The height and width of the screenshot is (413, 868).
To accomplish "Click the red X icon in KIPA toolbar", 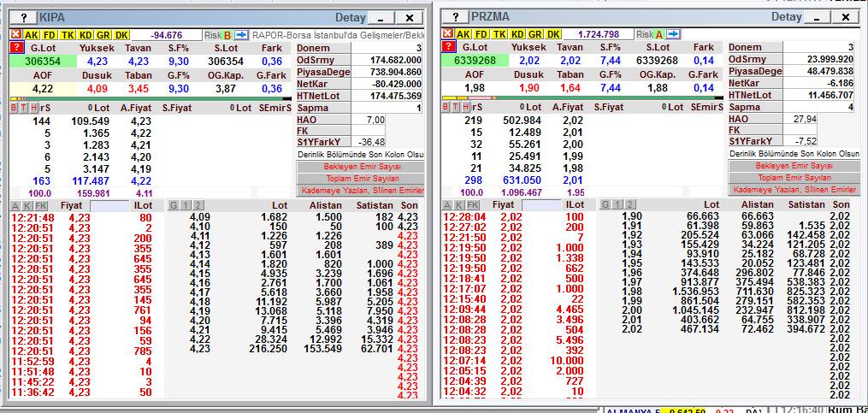I will pyautogui.click(x=15, y=34).
